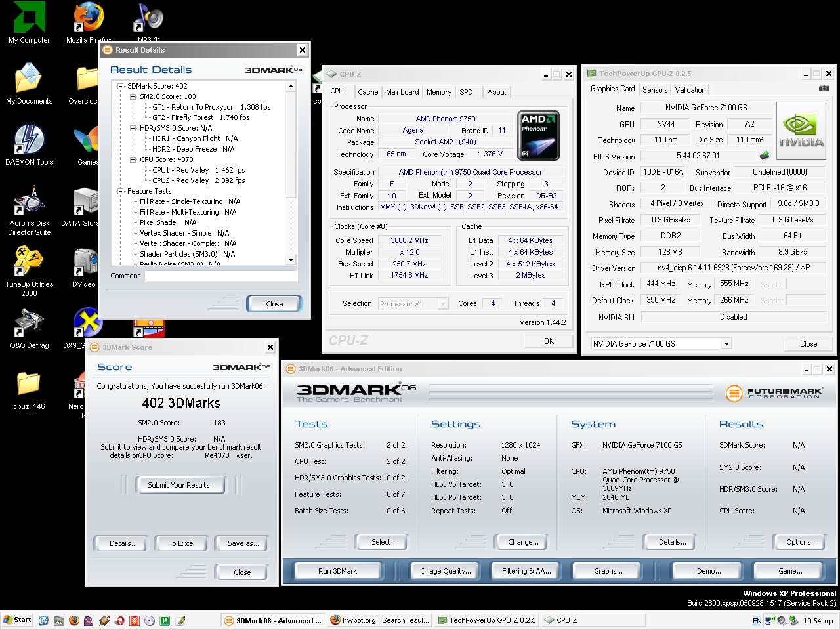This screenshot has height=630, width=840.
Task: Open My Computer desktop icon
Action: (29, 23)
